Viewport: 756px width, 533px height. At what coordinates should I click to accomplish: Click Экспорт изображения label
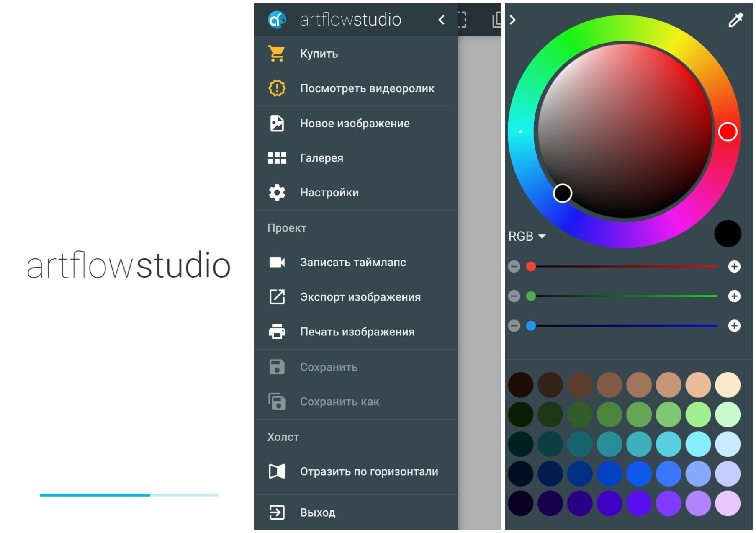(x=360, y=297)
